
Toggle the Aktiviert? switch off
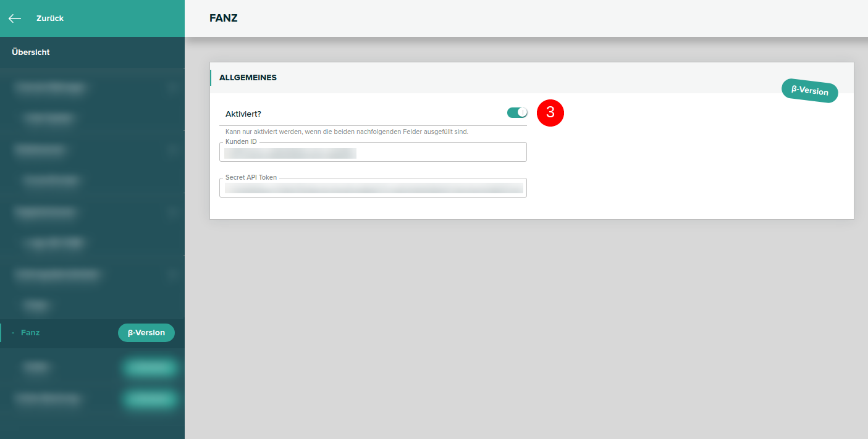[517, 112]
